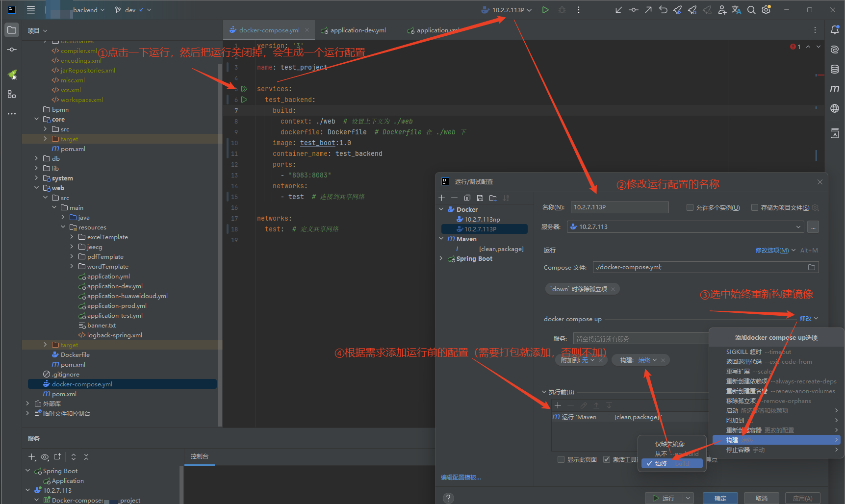Image resolution: width=845 pixels, height=504 pixels.
Task: Open the Maven tool window icon
Action: point(834,89)
